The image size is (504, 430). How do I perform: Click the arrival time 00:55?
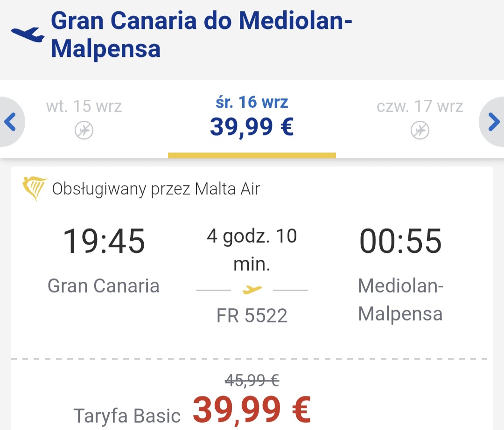[x=400, y=241]
